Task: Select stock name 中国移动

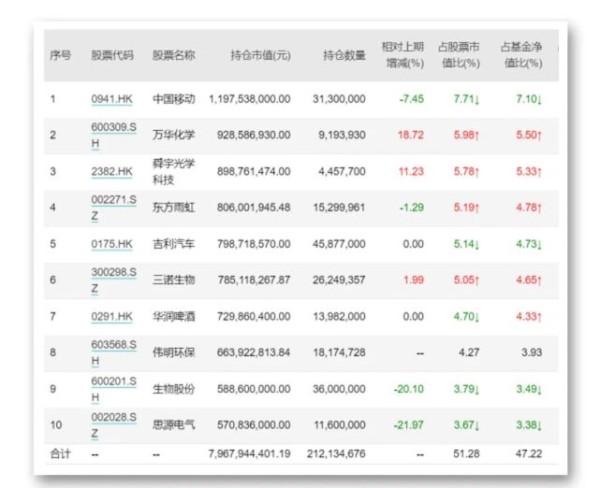Action: [174, 99]
